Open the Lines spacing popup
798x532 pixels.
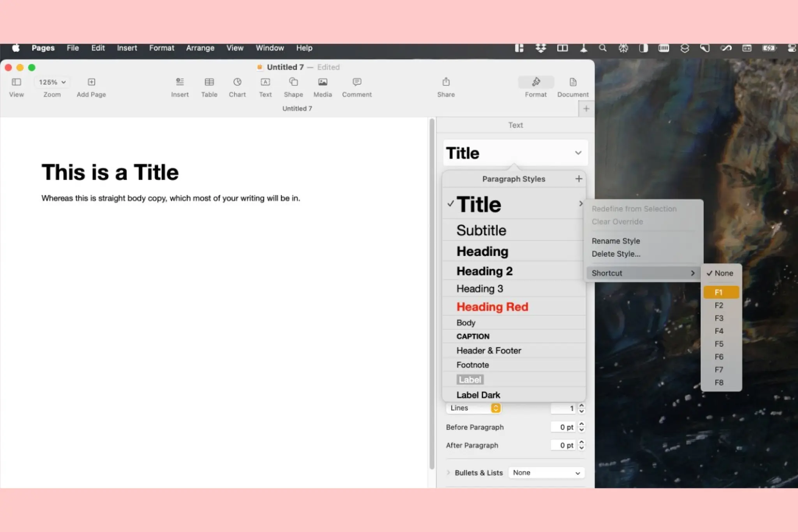click(473, 408)
